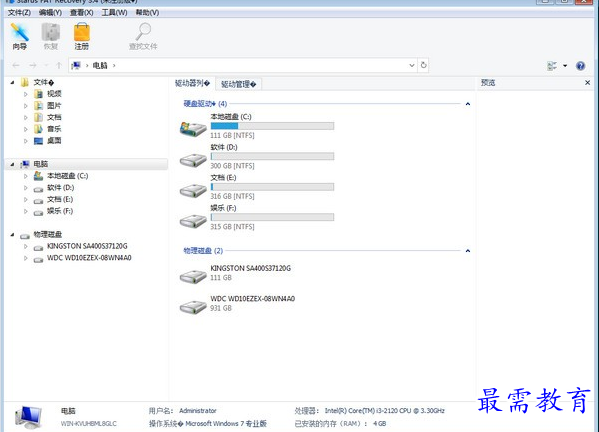This screenshot has width=599, height=432.
Task: Select 娱乐 (F:) in the tree
Action: coord(60,211)
